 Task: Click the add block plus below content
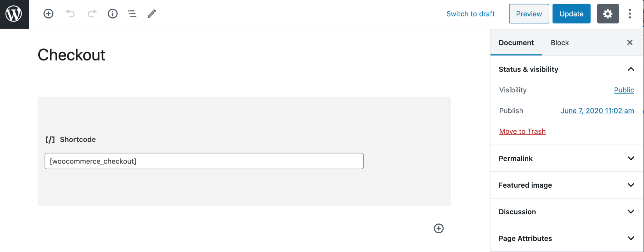pos(438,229)
